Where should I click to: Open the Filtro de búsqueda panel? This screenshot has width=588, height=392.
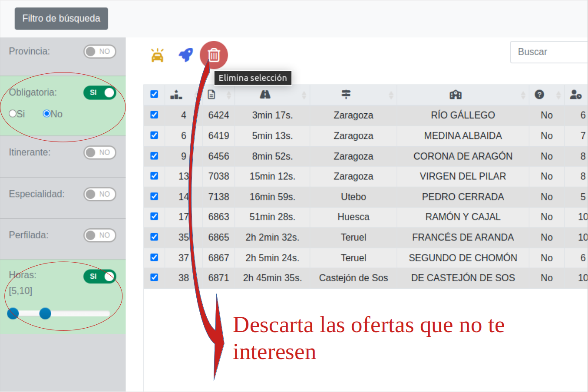(61, 18)
